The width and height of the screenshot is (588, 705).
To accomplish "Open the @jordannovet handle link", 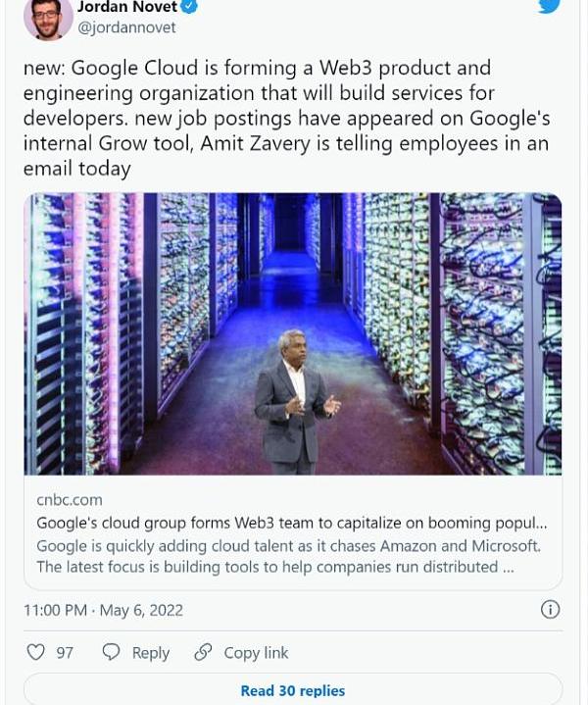I will pyautogui.click(x=126, y=27).
